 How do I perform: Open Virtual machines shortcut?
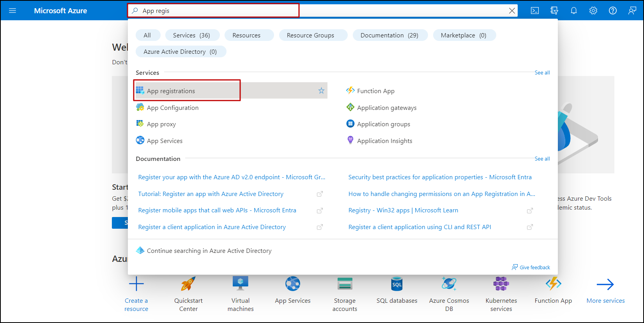pos(241,294)
